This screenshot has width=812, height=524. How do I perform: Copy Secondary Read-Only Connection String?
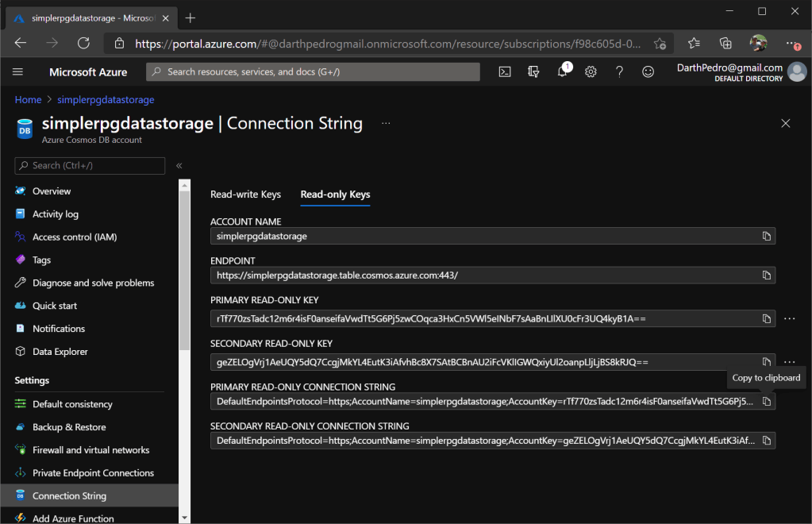pyautogui.click(x=767, y=441)
